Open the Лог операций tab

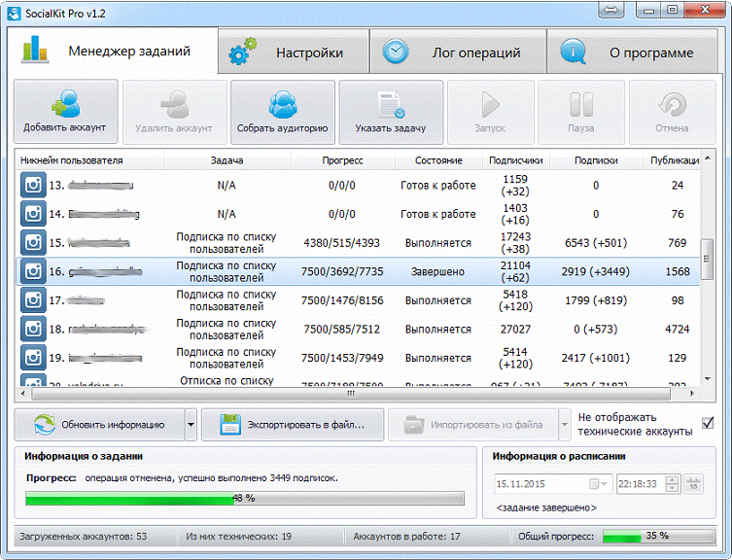click(x=458, y=52)
